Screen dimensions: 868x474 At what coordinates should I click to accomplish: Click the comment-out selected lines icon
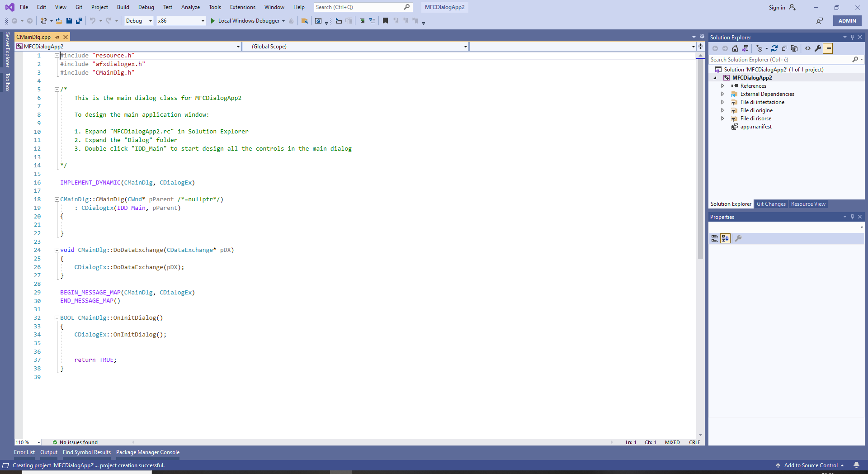[362, 21]
